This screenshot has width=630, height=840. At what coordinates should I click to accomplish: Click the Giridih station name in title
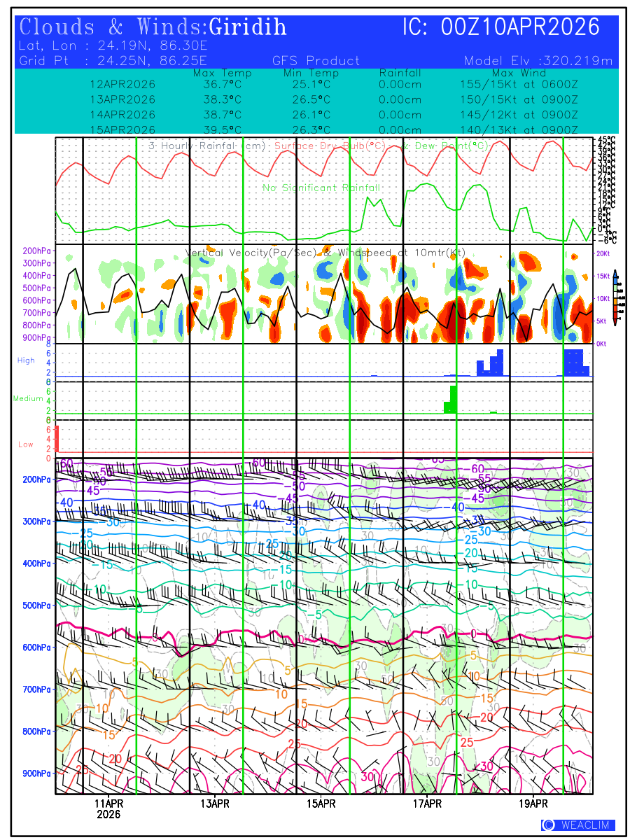pyautogui.click(x=248, y=28)
